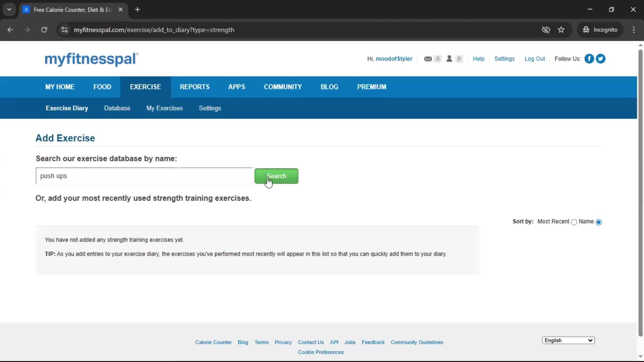Switch to the My Exercises subtab
Viewport: 644px width, 362px height.
pyautogui.click(x=164, y=108)
